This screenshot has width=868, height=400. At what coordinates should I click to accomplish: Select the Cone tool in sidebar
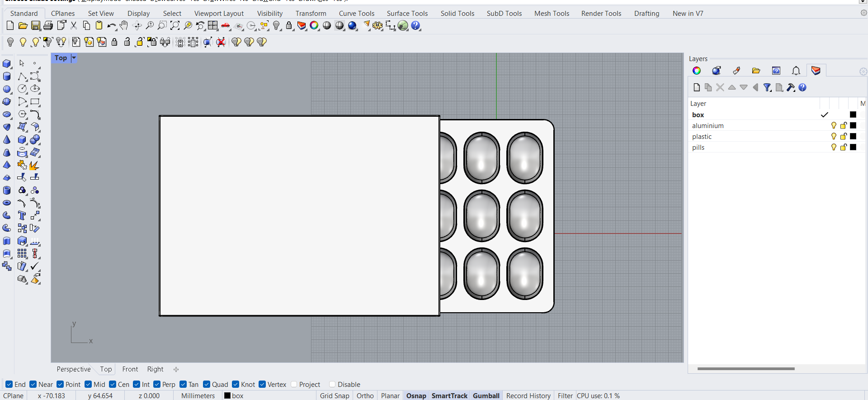[7, 140]
